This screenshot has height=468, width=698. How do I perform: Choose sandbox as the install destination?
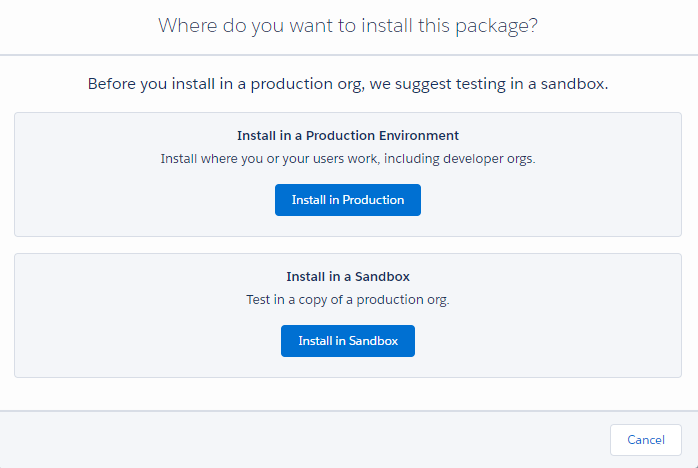point(348,341)
